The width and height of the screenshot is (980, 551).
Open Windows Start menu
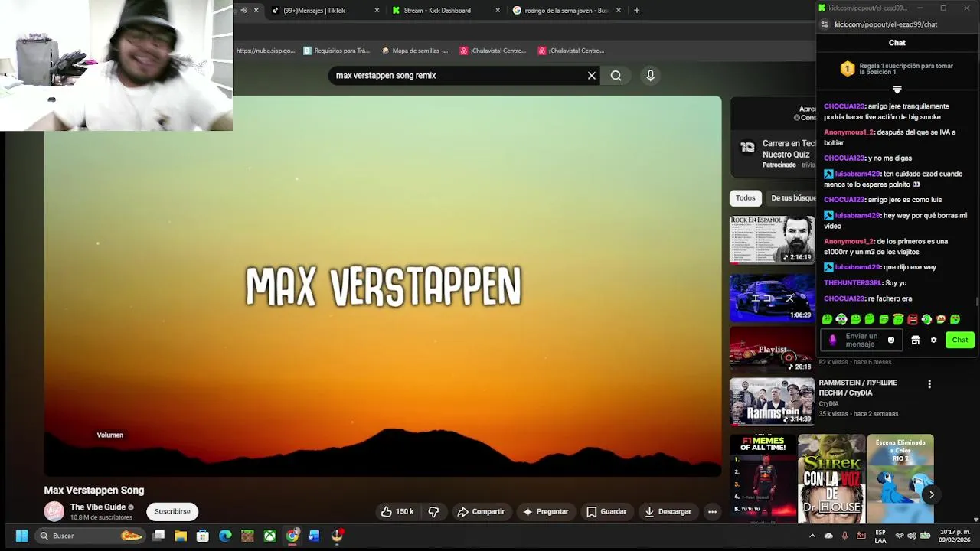[21, 536]
